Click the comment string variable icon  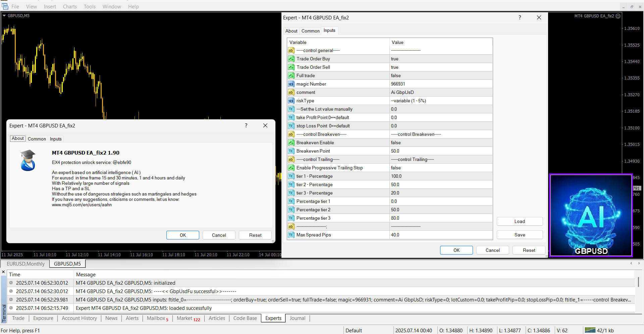[291, 92]
